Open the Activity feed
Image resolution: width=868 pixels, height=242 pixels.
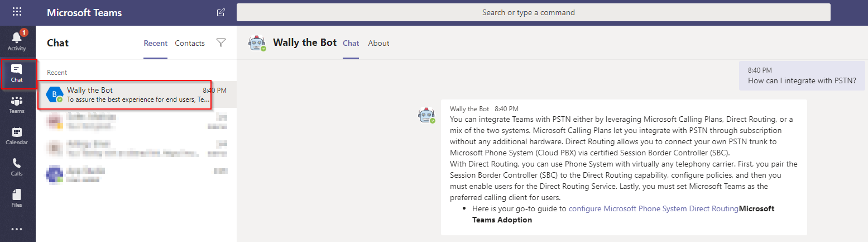pyautogui.click(x=17, y=40)
